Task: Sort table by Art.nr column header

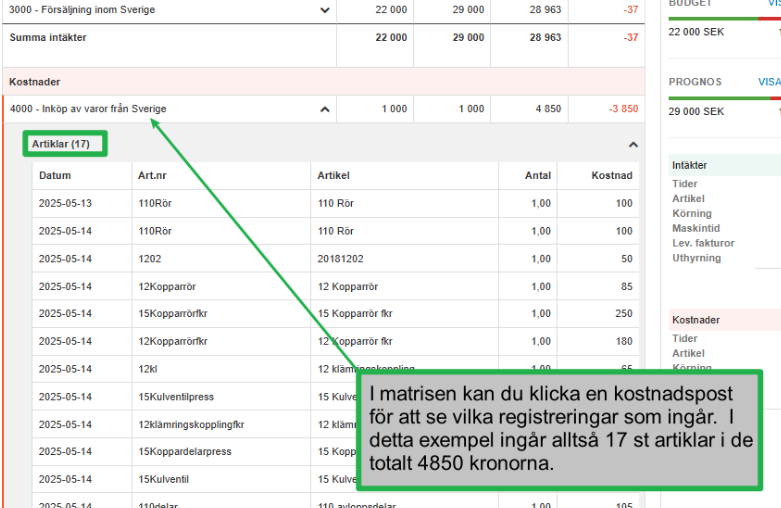Action: click(x=152, y=175)
